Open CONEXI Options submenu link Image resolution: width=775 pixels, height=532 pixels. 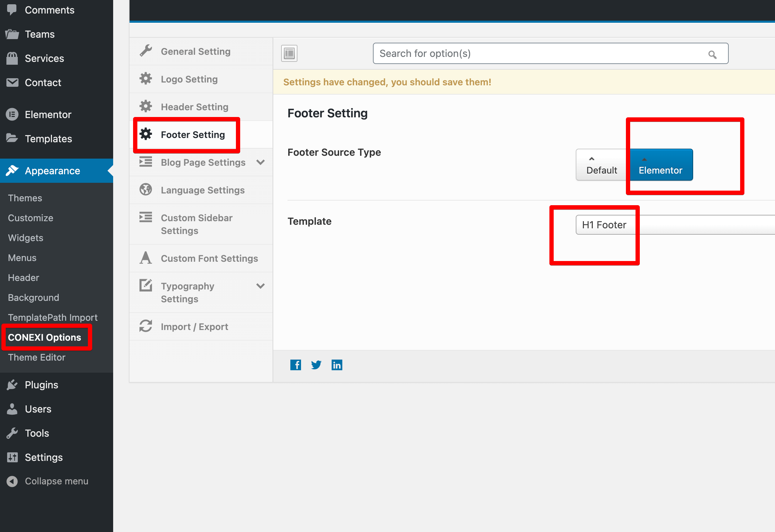click(44, 337)
